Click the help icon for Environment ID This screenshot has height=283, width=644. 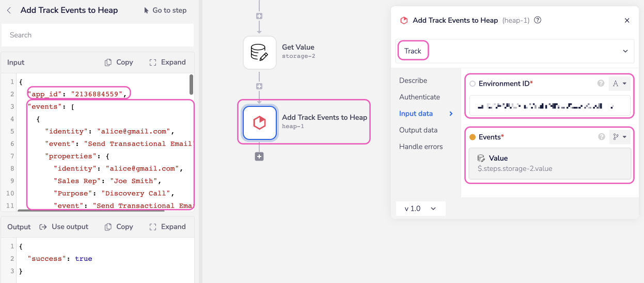601,84
